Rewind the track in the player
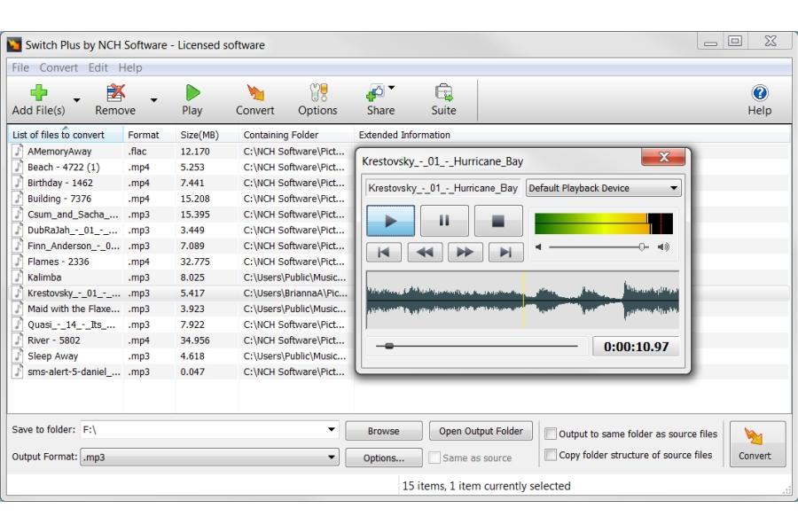This screenshot has height=532, width=798. pos(425,252)
